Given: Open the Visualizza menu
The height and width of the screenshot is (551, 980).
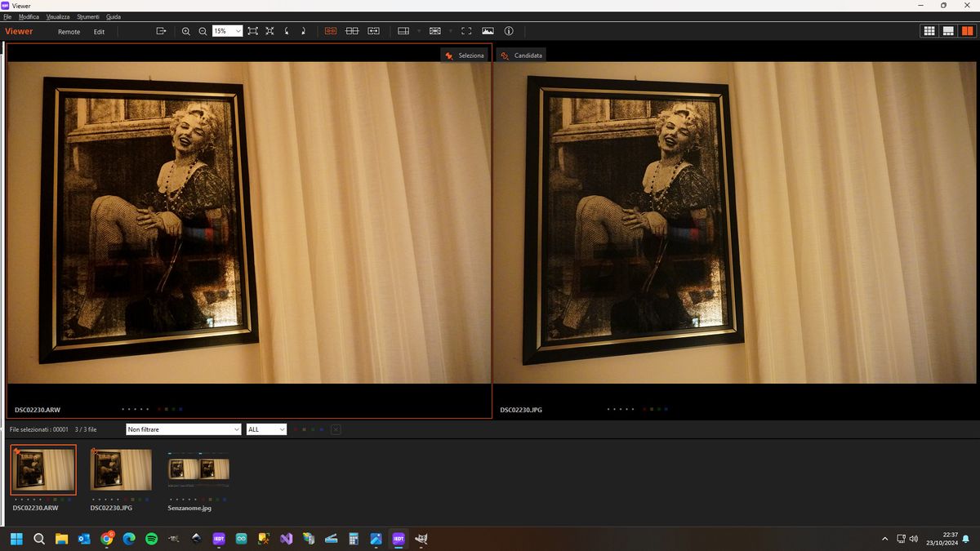Looking at the screenshot, I should [58, 16].
